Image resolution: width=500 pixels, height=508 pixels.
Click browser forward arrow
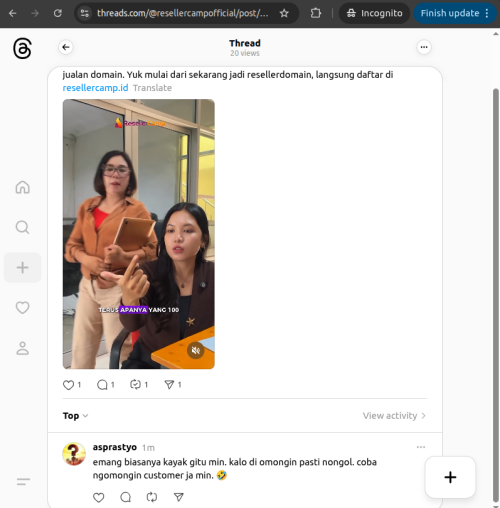tap(35, 13)
